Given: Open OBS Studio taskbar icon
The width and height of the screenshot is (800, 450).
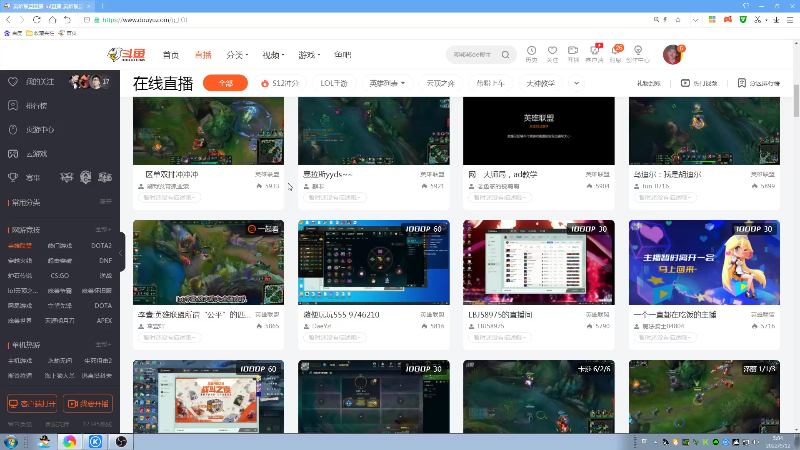Looking at the screenshot, I should [x=121, y=442].
